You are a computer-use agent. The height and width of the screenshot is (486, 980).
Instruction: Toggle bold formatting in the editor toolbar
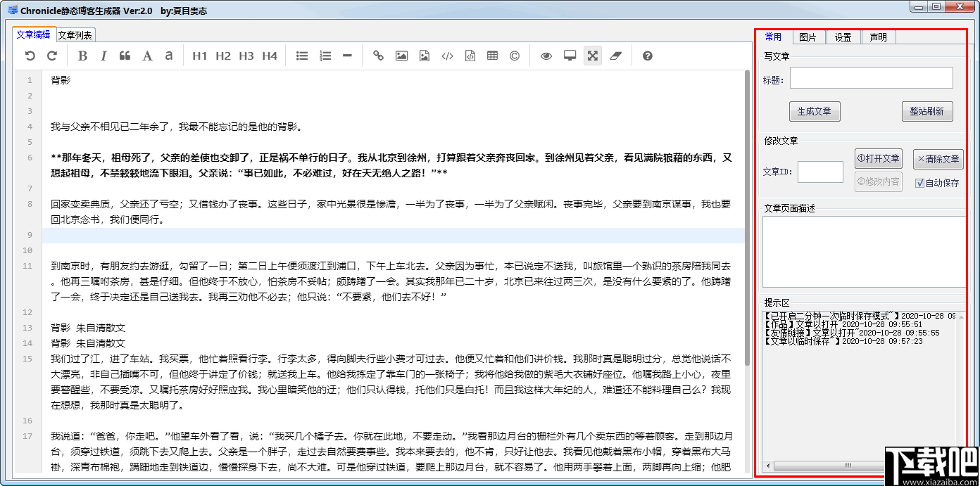(x=82, y=56)
